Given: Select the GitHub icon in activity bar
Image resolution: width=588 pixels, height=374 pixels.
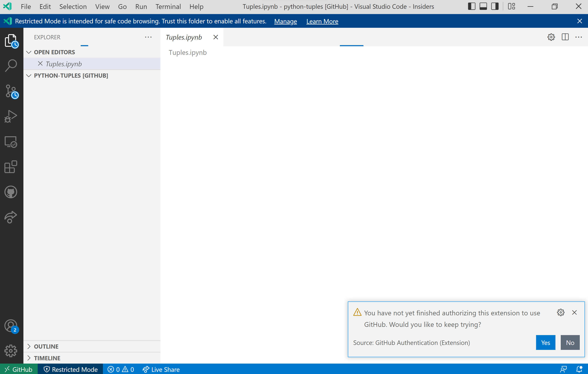Looking at the screenshot, I should pyautogui.click(x=11, y=192).
